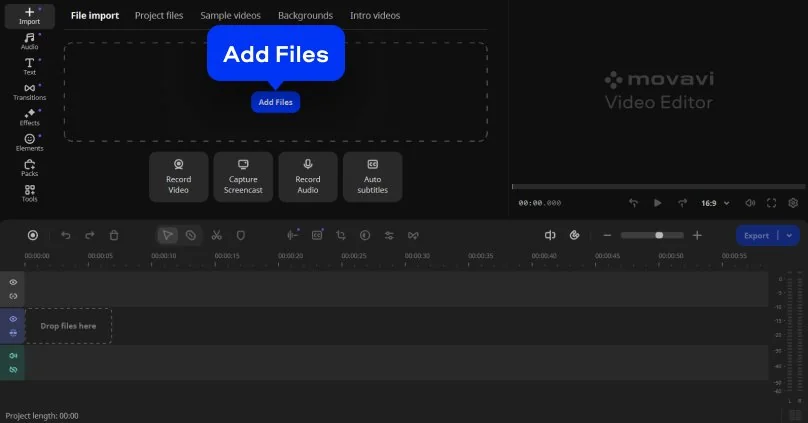808x423 pixels.
Task: Open the Transitions panel in sidebar
Action: (x=29, y=91)
